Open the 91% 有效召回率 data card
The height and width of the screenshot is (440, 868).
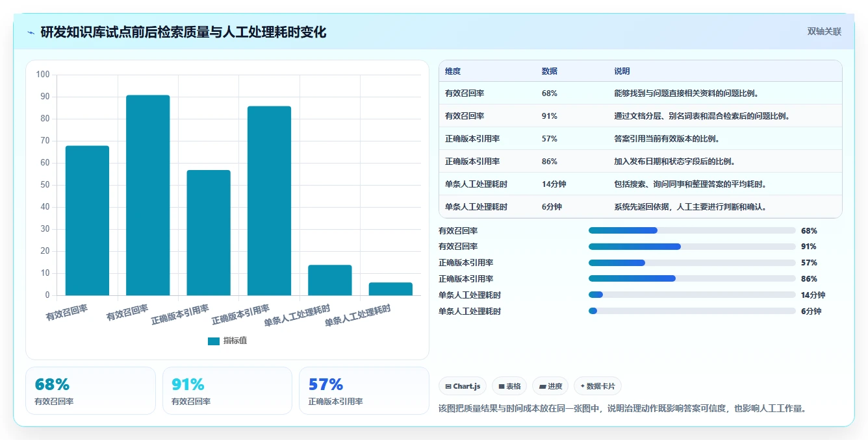tap(227, 391)
